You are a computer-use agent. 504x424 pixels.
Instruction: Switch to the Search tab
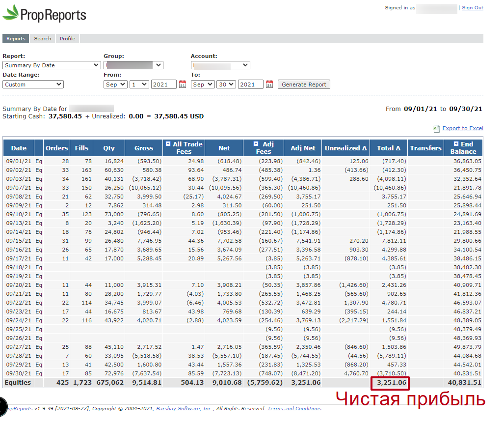[43, 39]
